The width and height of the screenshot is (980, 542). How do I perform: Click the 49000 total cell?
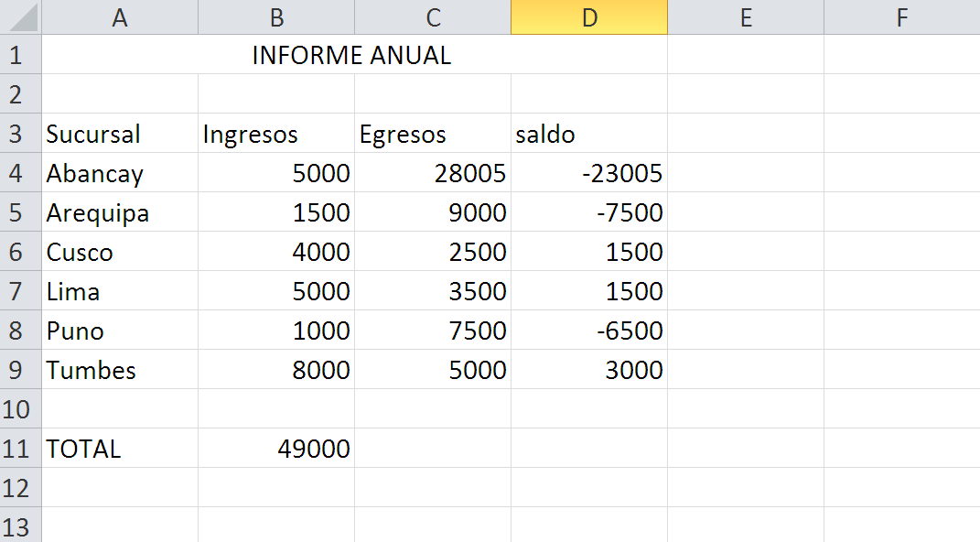click(275, 449)
